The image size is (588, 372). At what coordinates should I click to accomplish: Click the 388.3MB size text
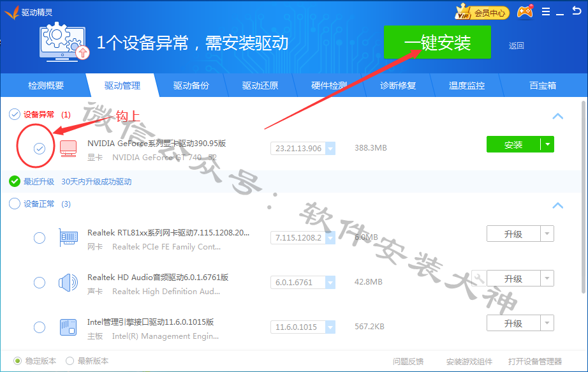point(371,148)
